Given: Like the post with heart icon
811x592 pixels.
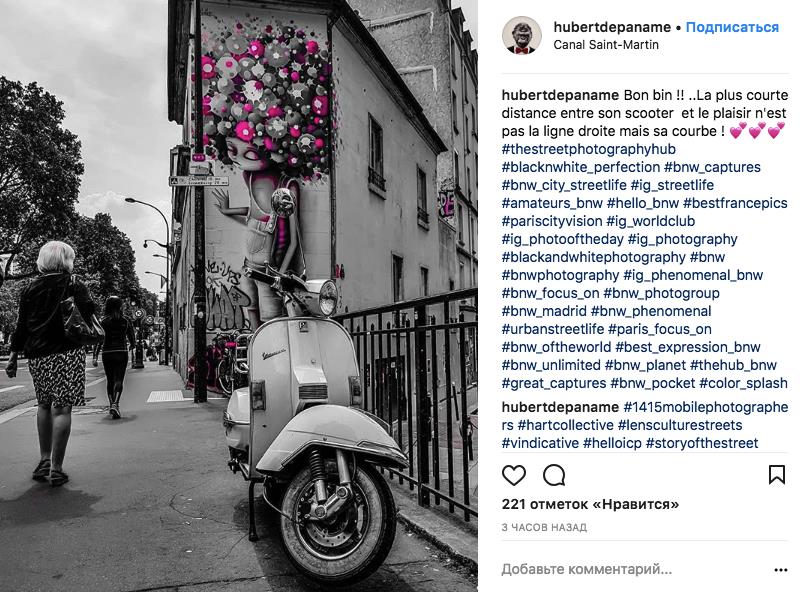Looking at the screenshot, I should tap(514, 475).
